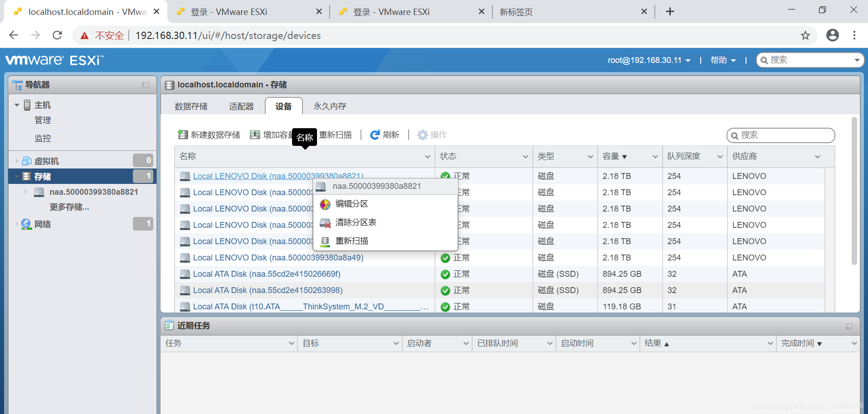Click the browser reload icon
Viewport: 868px width, 414px height.
tap(57, 35)
